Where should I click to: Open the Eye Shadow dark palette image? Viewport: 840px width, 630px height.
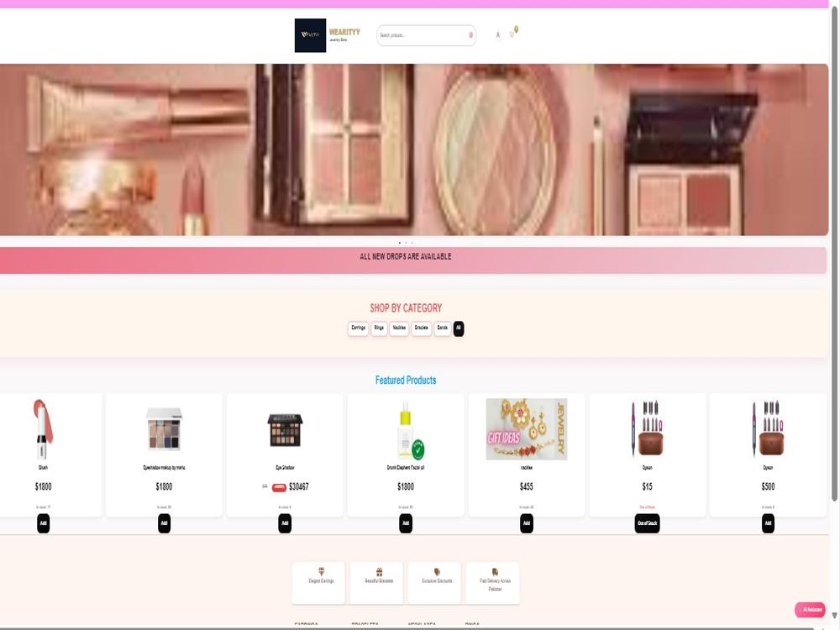(x=285, y=429)
